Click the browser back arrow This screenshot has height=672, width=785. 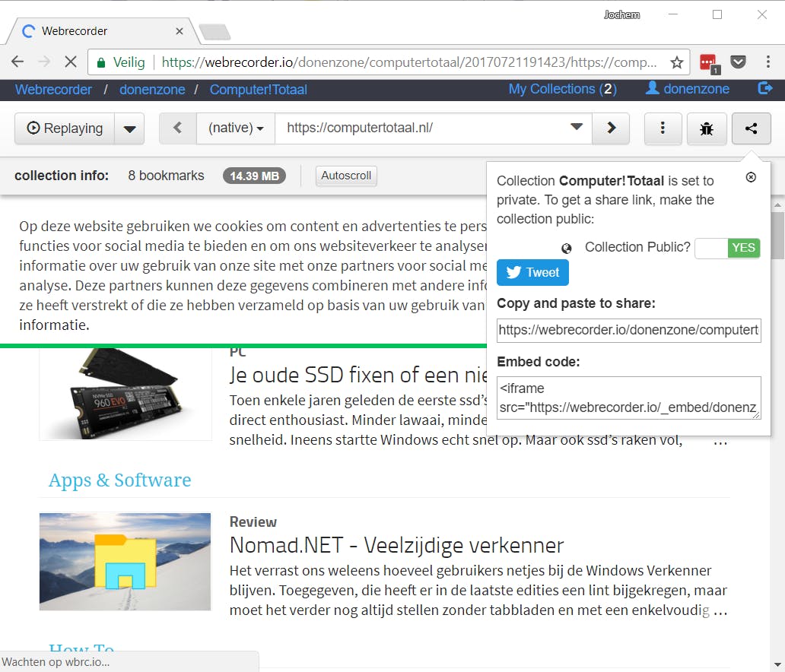(17, 62)
